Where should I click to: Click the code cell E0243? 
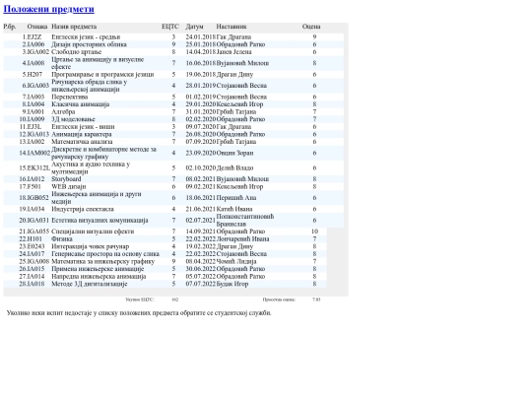35,246
